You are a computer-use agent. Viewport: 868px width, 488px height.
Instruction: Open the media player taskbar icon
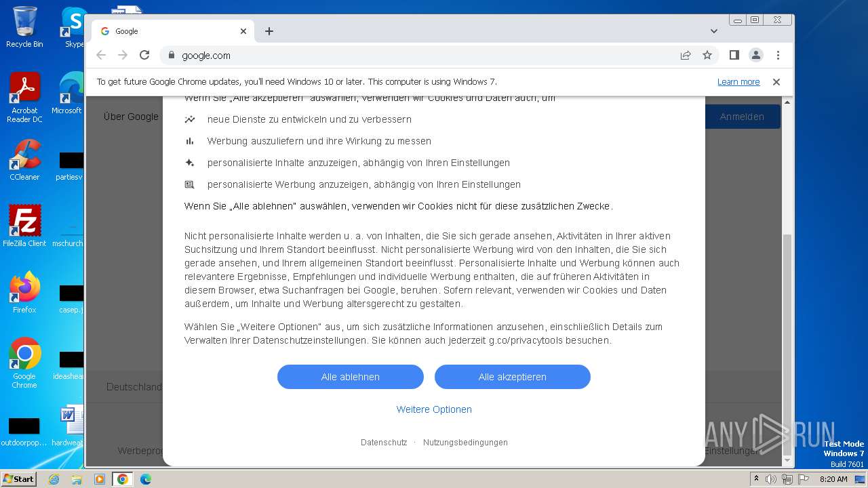[100, 479]
